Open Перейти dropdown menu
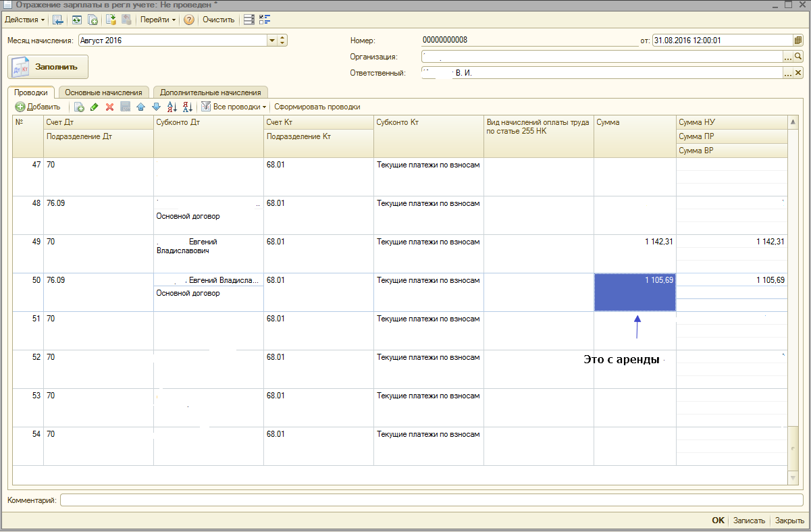Viewport: 811px width, 532px height. click(157, 20)
